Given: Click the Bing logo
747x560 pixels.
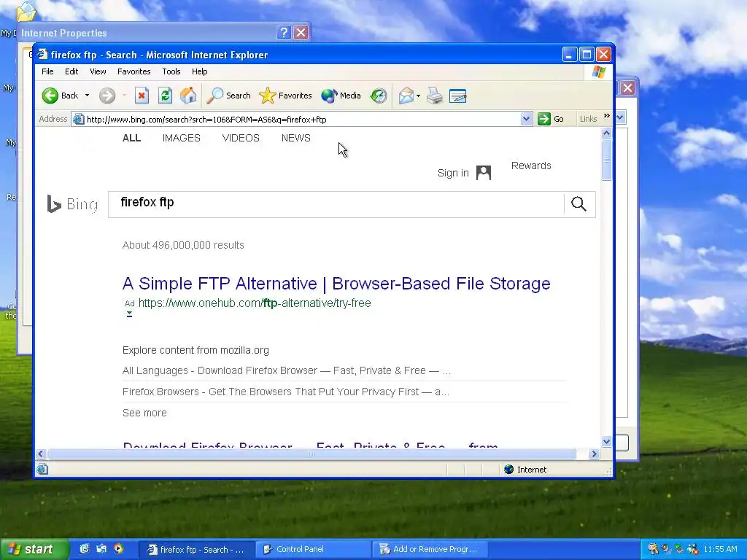Looking at the screenshot, I should (72, 204).
